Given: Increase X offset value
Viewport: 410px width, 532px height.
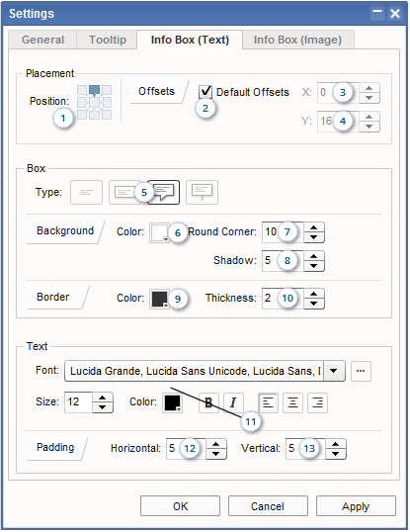Looking at the screenshot, I should coord(369,88).
